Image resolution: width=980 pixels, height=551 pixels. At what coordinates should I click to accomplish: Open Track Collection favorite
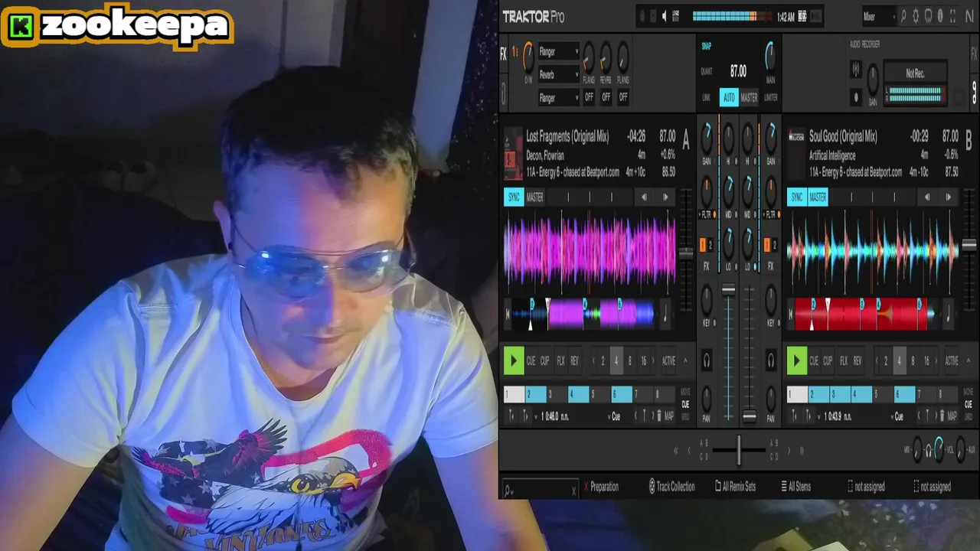click(x=671, y=487)
